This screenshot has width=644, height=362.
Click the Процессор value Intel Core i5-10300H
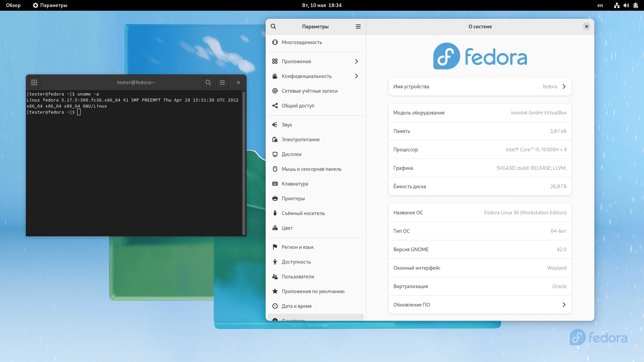pos(536,149)
